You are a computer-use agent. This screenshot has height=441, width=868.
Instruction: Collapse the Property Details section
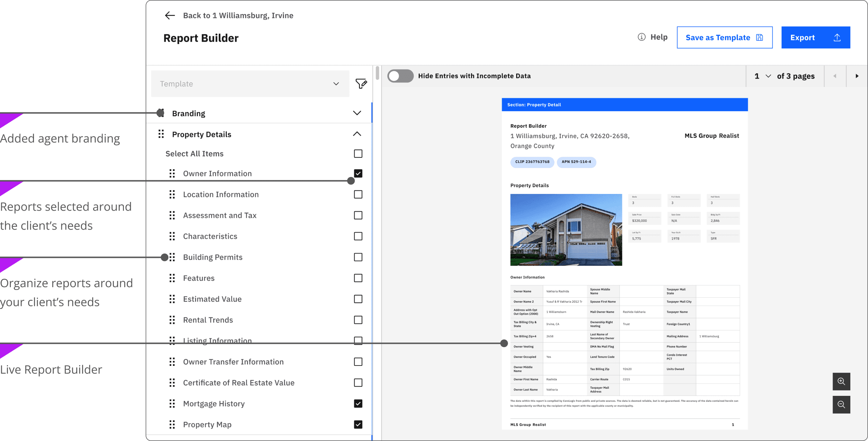pyautogui.click(x=357, y=134)
